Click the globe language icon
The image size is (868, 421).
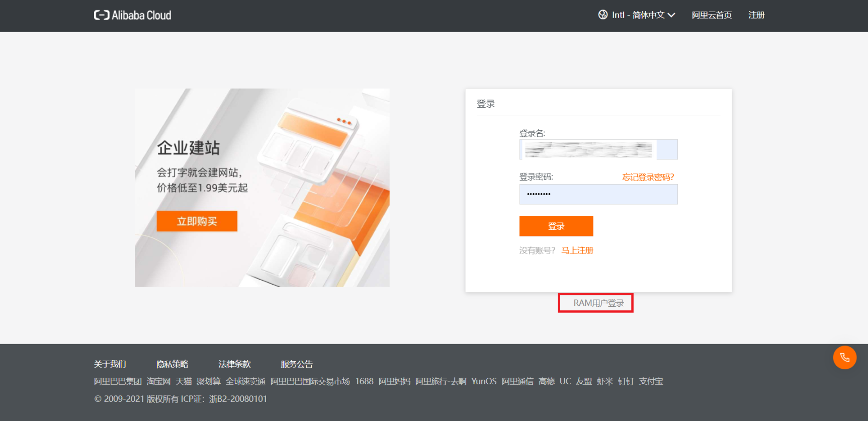click(x=602, y=15)
